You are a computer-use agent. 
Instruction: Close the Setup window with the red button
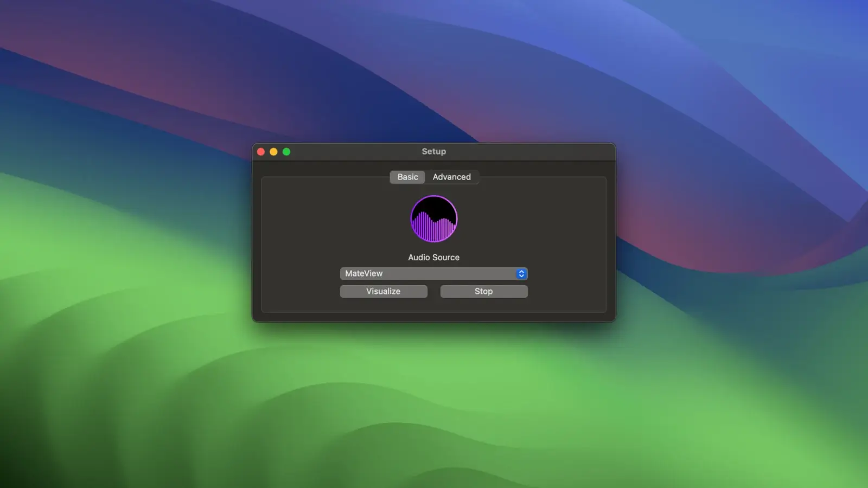pos(261,152)
